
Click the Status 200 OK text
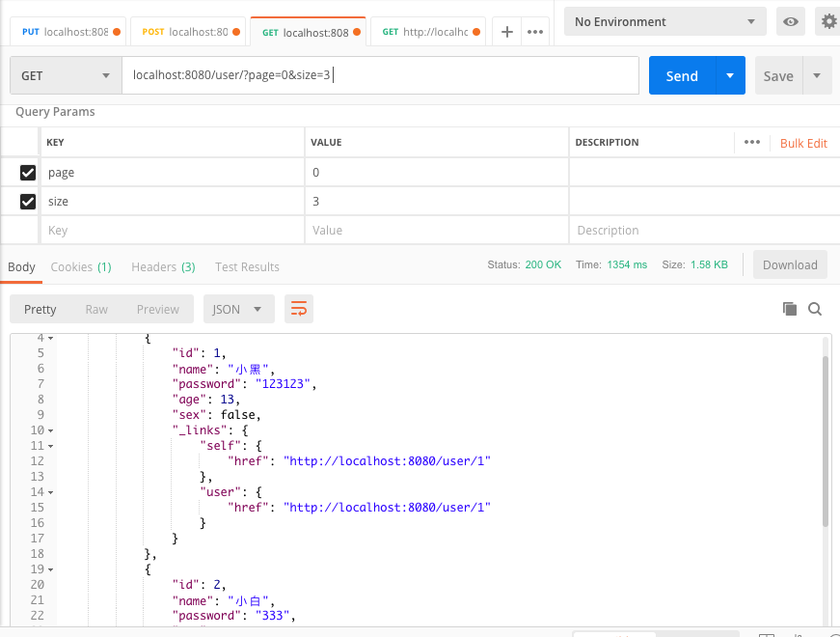(524, 264)
